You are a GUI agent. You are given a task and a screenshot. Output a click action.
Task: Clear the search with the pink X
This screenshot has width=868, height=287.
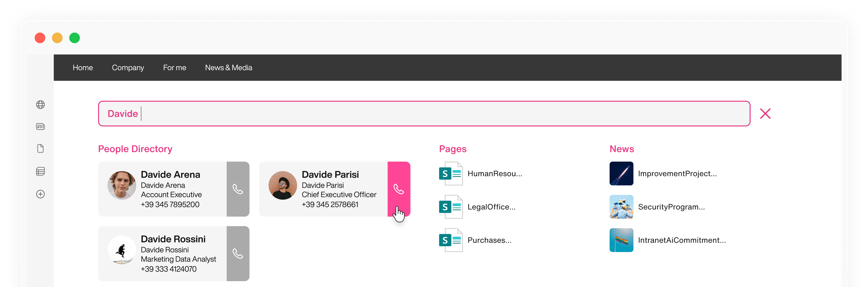[765, 114]
